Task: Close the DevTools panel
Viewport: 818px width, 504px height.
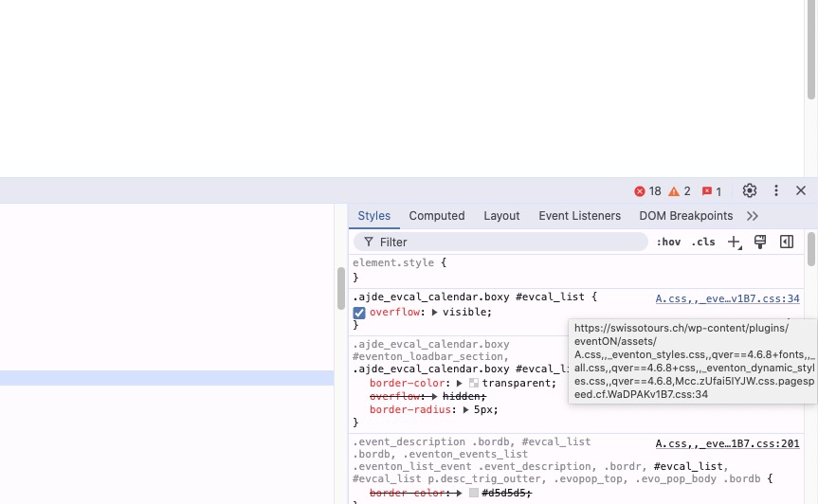Action: [x=801, y=190]
